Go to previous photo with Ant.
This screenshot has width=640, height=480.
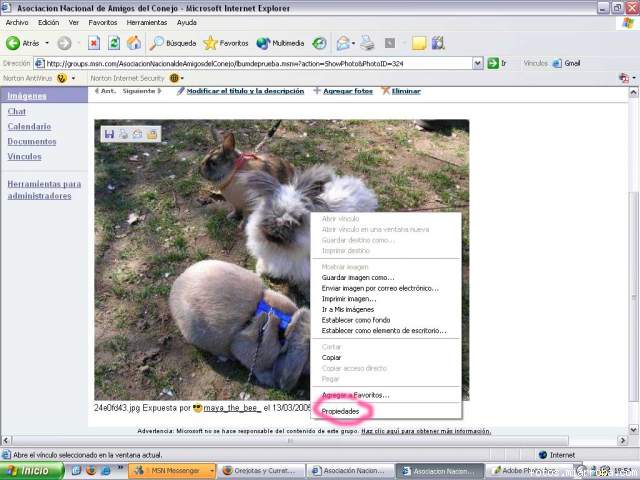pos(106,91)
